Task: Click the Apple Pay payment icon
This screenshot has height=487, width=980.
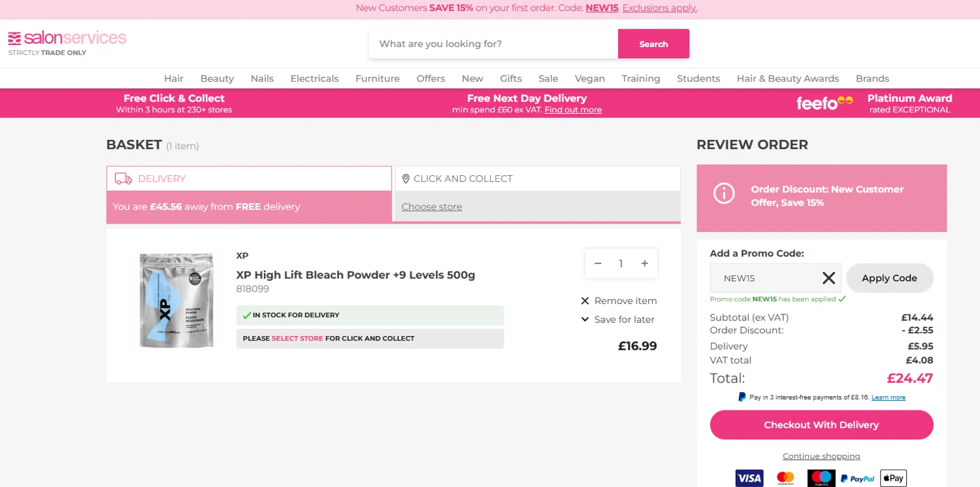Action: coord(893,479)
